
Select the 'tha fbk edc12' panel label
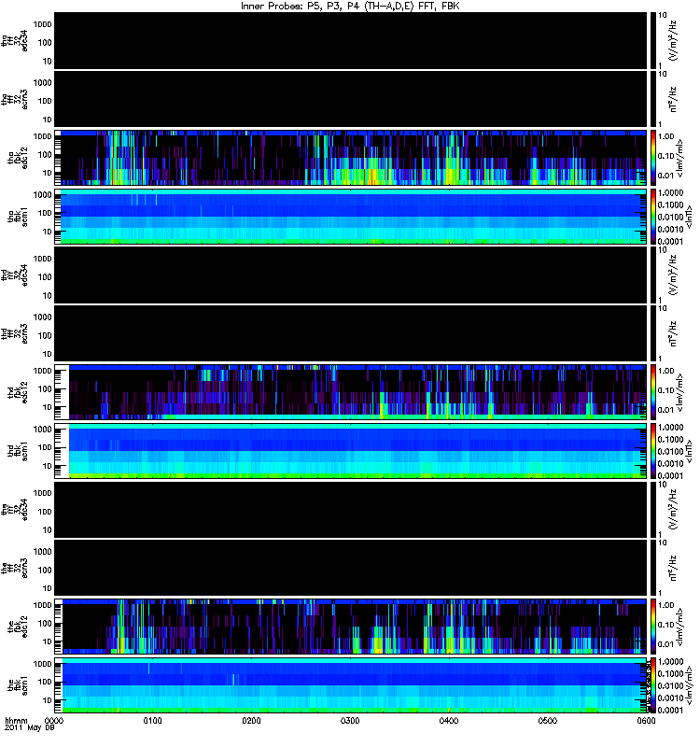click(18, 158)
